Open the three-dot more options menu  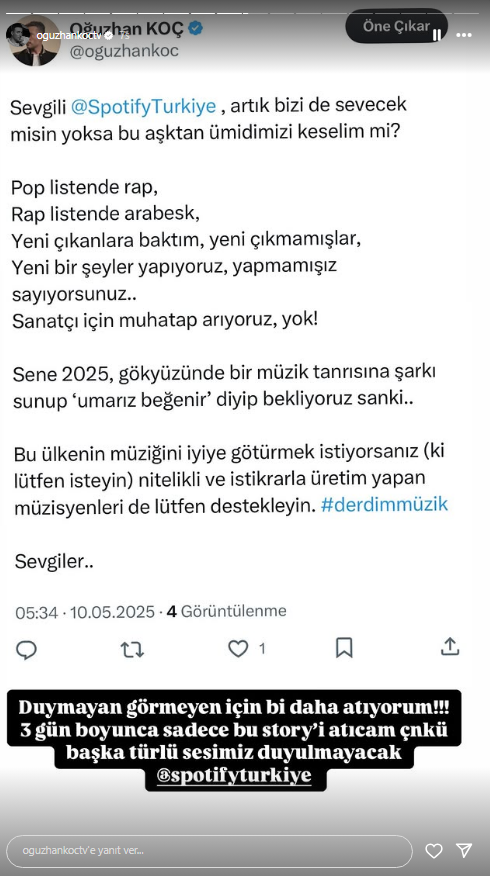[464, 35]
